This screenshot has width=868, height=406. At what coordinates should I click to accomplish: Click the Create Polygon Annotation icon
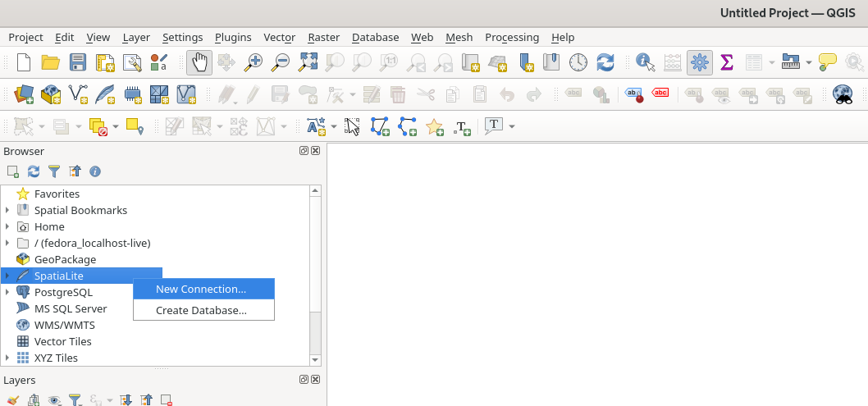pos(380,126)
